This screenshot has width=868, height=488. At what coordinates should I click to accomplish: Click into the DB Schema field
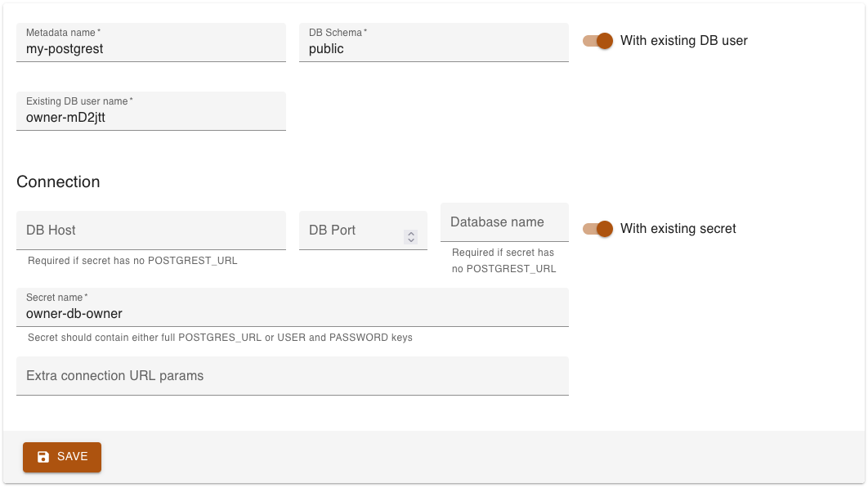click(x=433, y=49)
